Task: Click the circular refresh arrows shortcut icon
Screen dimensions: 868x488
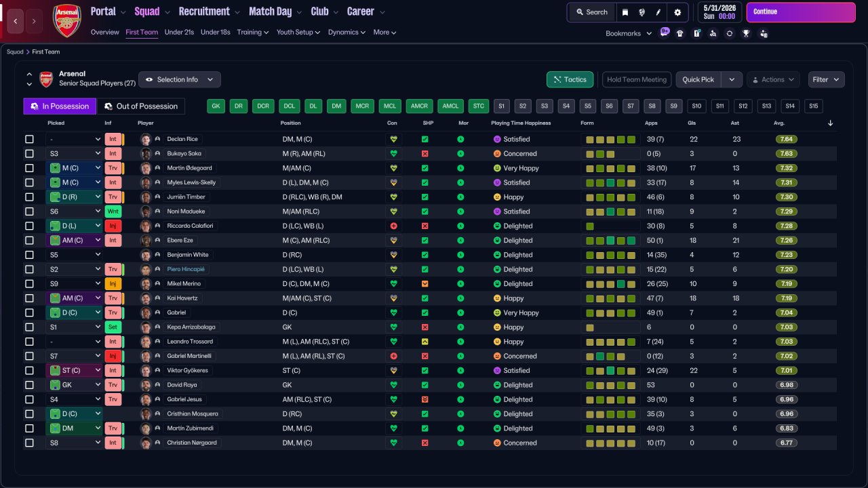Action: [x=730, y=33]
